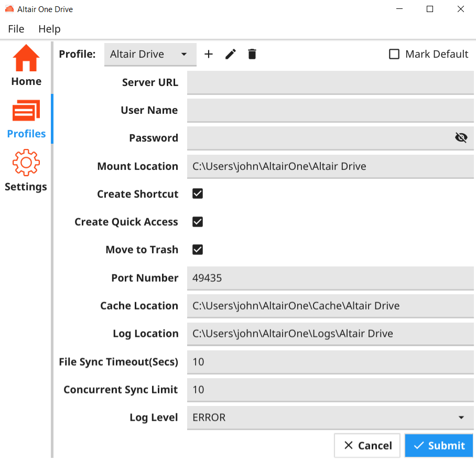The height and width of the screenshot is (460, 476).
Task: Open the Log Level dropdown
Action: [x=330, y=418]
